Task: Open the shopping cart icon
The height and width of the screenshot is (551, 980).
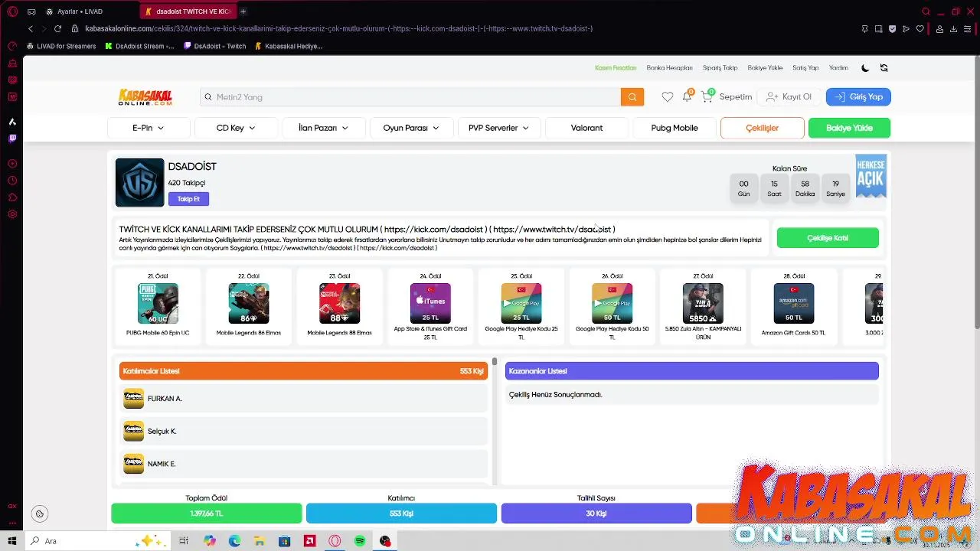Action: click(707, 97)
